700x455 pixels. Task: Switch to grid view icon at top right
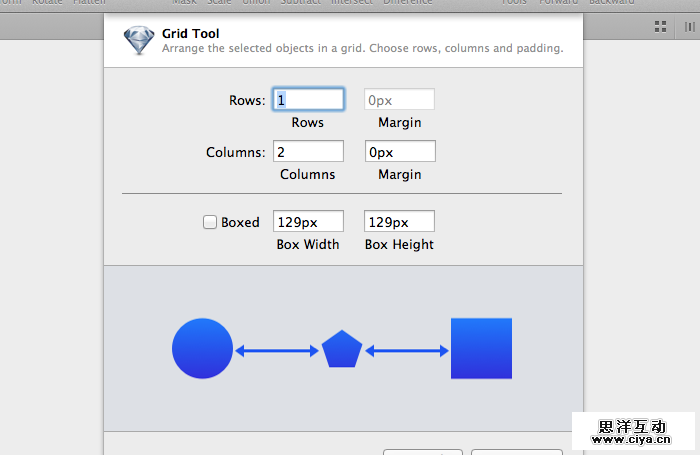(661, 26)
